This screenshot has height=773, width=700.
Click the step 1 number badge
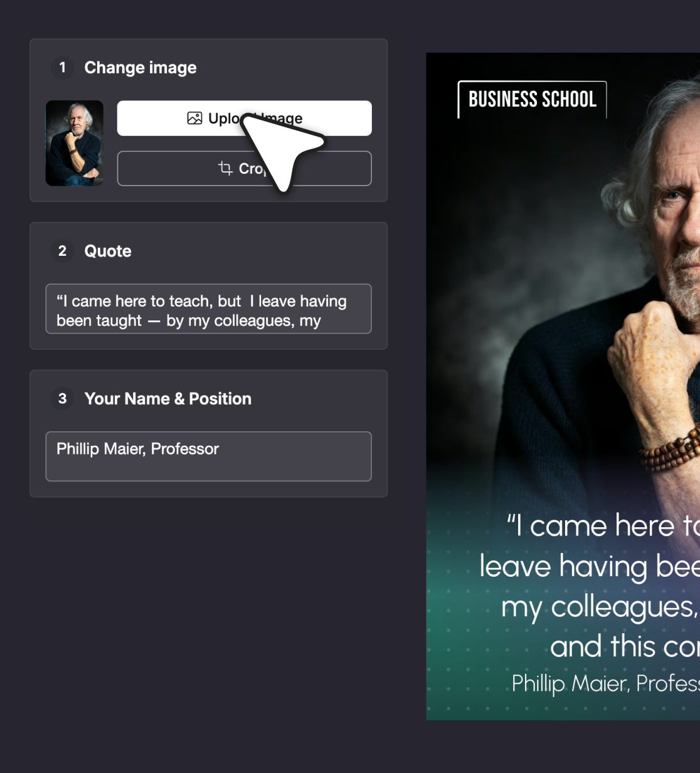pyautogui.click(x=62, y=67)
